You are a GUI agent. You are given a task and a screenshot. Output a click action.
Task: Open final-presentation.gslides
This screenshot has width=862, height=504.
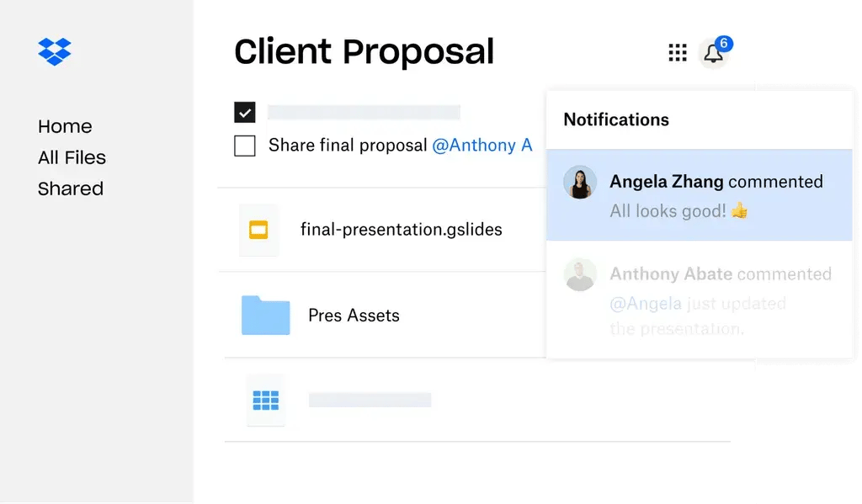pos(401,229)
